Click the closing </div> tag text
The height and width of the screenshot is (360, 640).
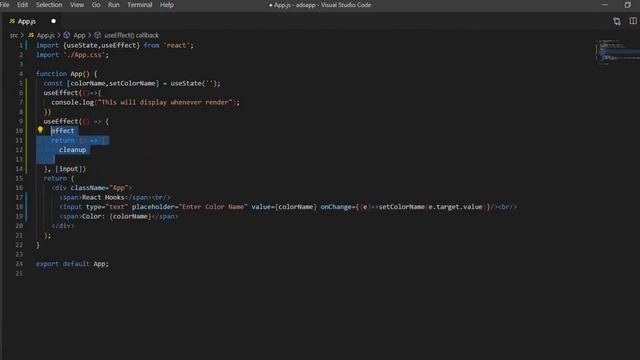click(63, 226)
